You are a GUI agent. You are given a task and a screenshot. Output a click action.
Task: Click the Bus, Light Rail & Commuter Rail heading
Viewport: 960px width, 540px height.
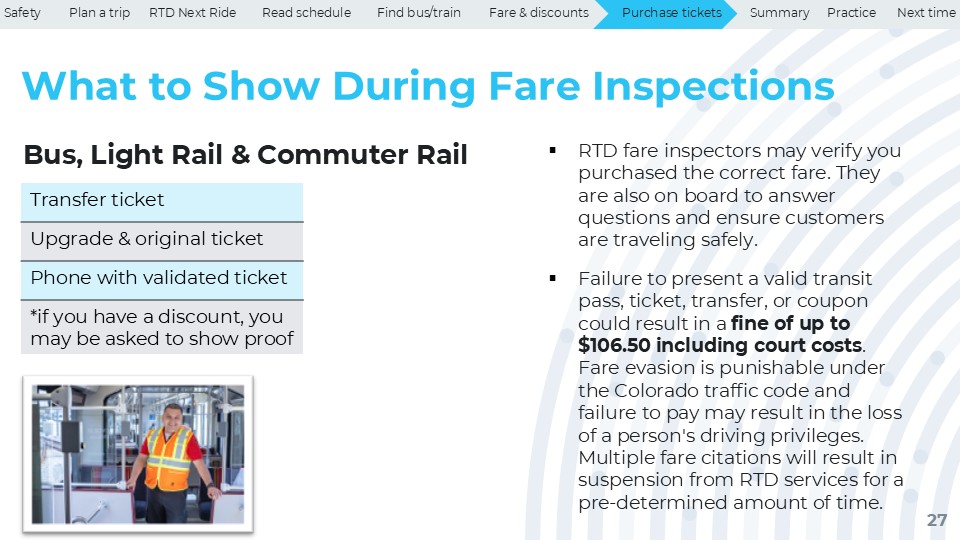[x=245, y=156]
